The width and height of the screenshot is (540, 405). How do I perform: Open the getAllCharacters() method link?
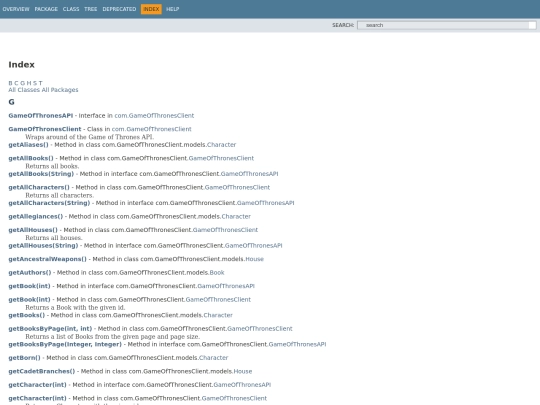click(x=39, y=187)
